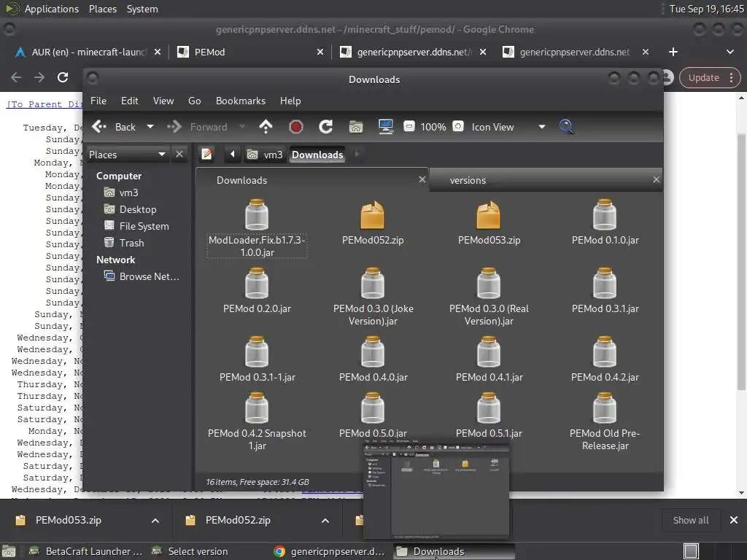Open the Edit menu
747x560 pixels.
(x=130, y=101)
